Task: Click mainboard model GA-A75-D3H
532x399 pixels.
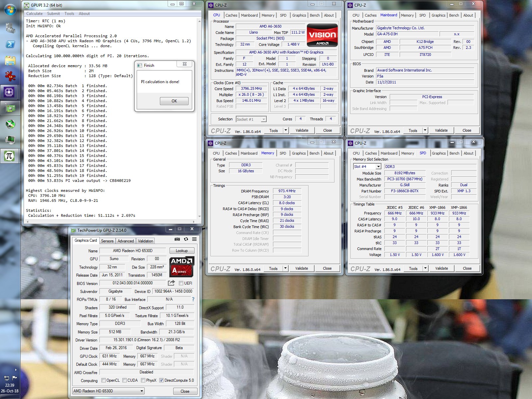Action: [407, 34]
